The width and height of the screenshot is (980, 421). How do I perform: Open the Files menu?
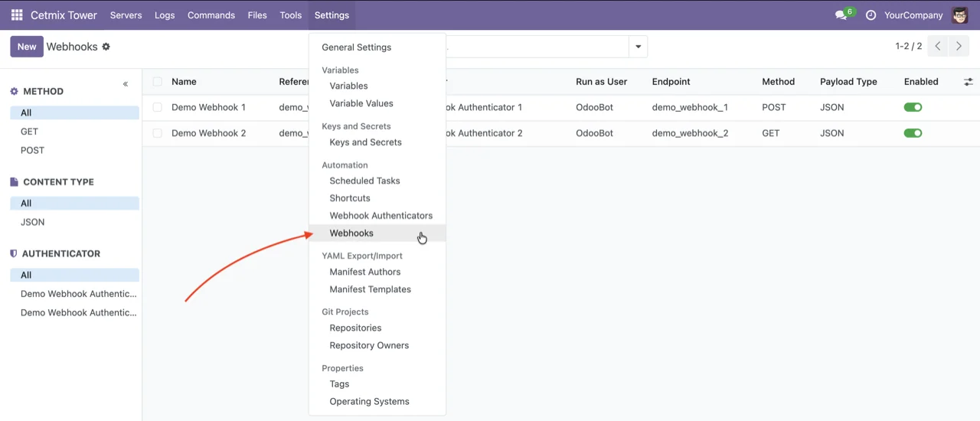[x=257, y=15]
